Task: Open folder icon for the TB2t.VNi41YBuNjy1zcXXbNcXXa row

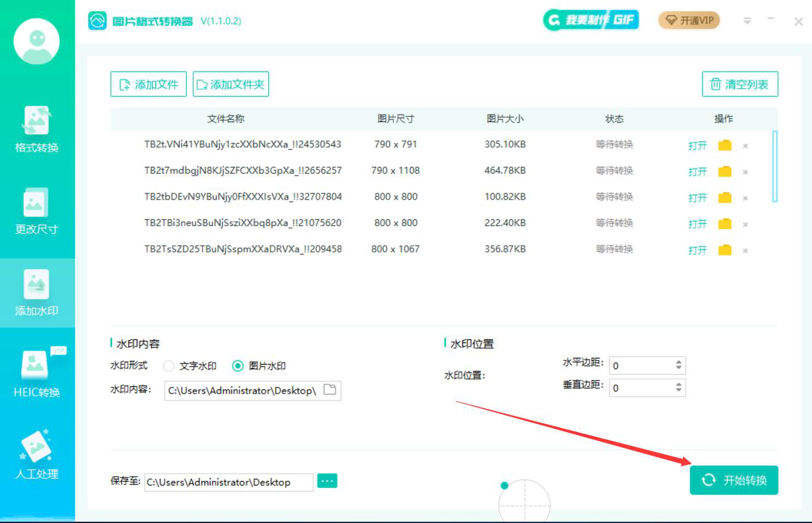Action: click(x=725, y=145)
